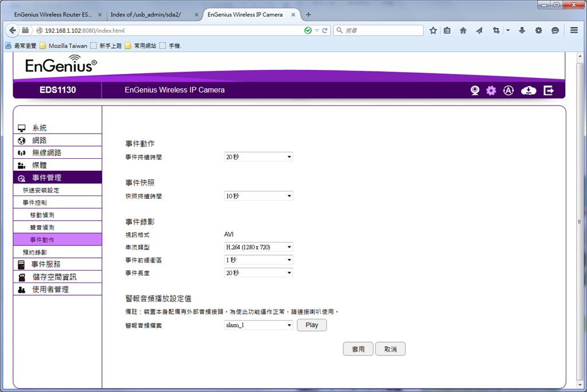The width and height of the screenshot is (587, 392).
Task: Switch to the Index of /usb_admin/sda2/ tab
Action: tap(146, 14)
